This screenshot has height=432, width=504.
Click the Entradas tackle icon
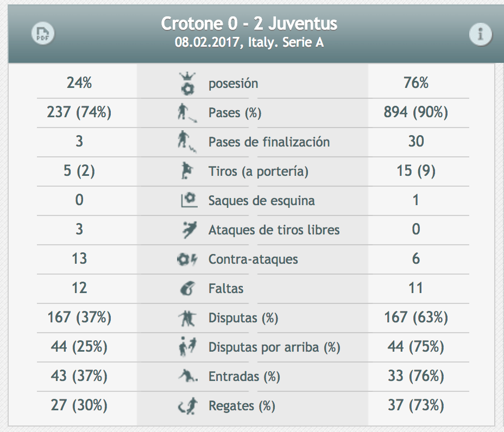pyautogui.click(x=187, y=376)
